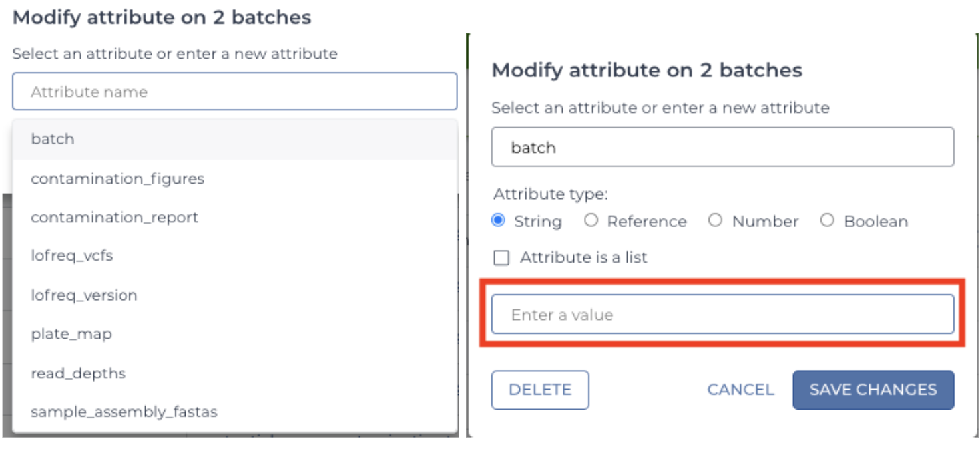Screen dimensions: 980x451
Task: Choose the lofreq_version attribute entry
Action: [234, 295]
